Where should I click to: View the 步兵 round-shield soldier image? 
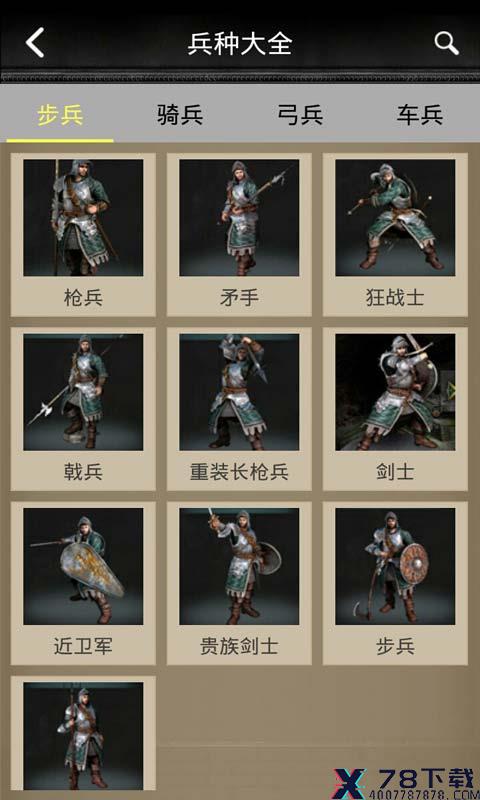point(395,566)
